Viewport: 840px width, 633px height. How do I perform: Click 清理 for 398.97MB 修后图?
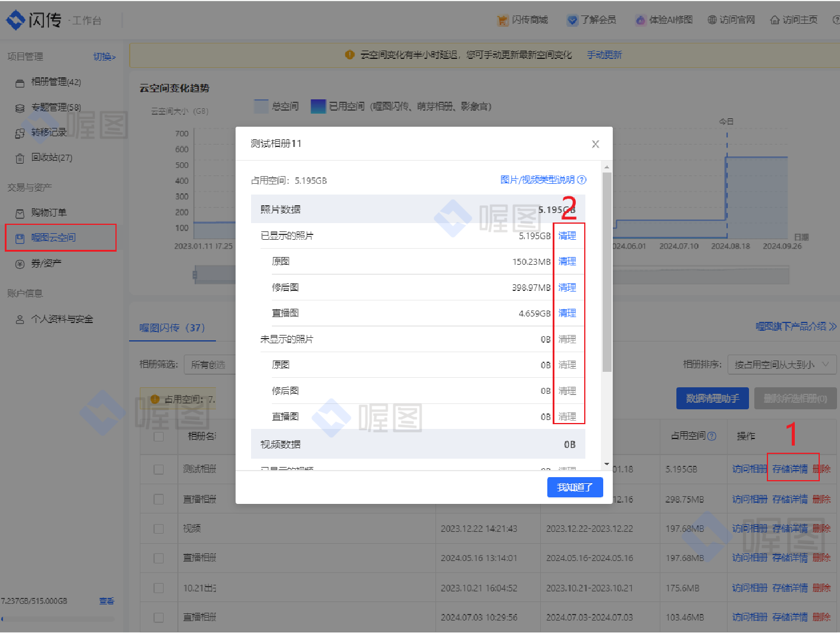click(x=567, y=288)
